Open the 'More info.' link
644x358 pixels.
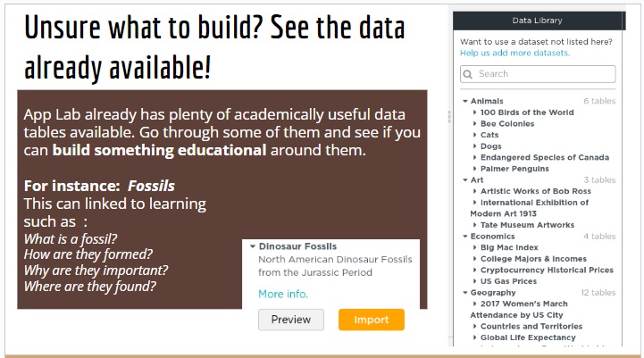point(283,294)
